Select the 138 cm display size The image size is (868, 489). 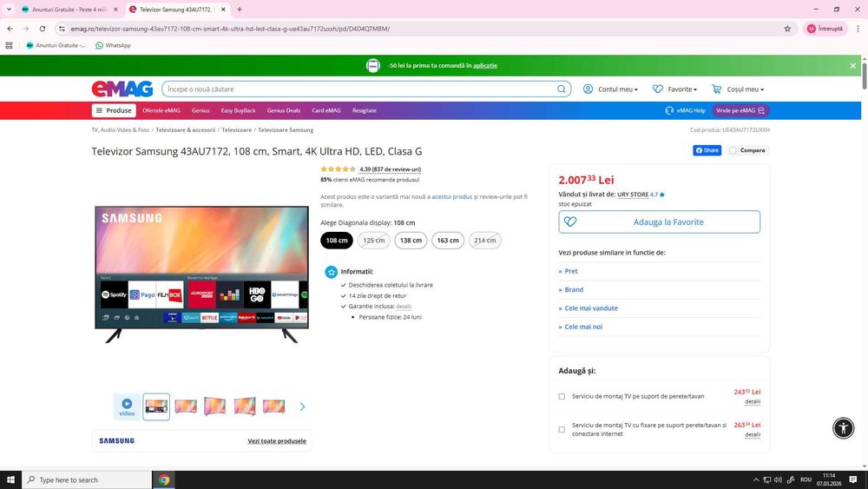click(x=411, y=241)
